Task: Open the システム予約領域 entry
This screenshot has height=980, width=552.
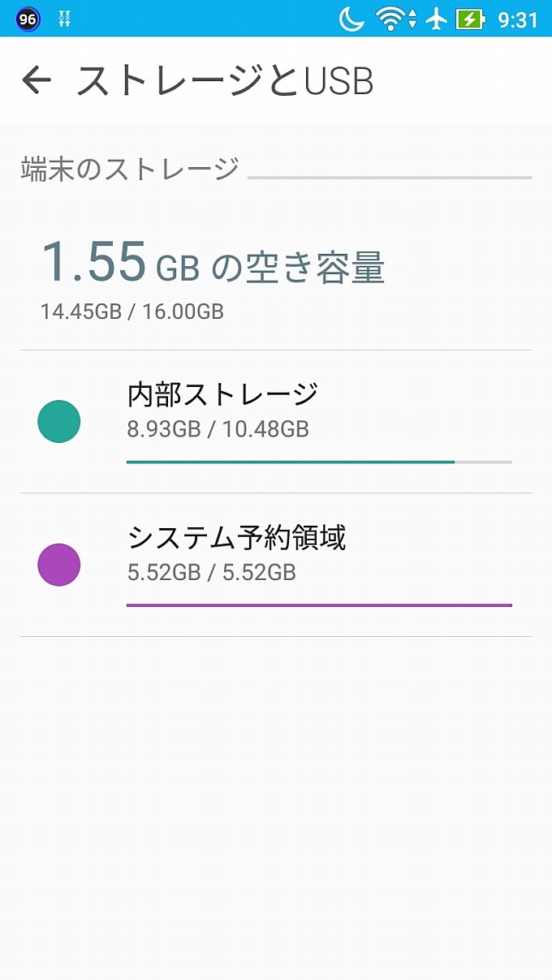Action: pyautogui.click(x=276, y=565)
